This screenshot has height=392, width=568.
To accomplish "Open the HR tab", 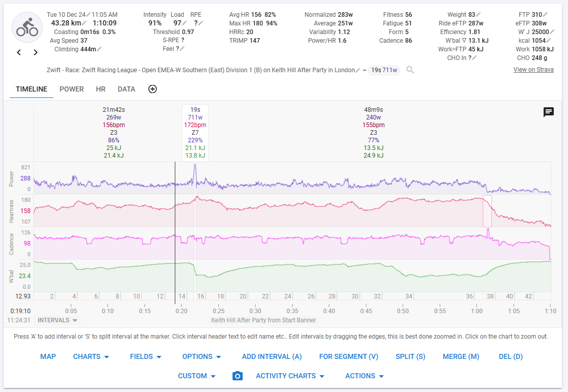I will pyautogui.click(x=100, y=89).
